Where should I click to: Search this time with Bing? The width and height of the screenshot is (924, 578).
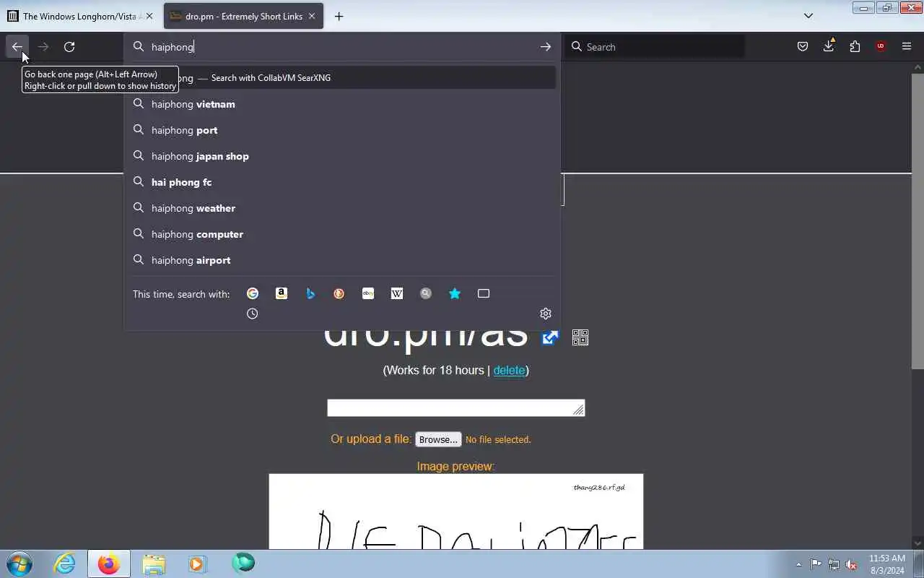click(310, 293)
